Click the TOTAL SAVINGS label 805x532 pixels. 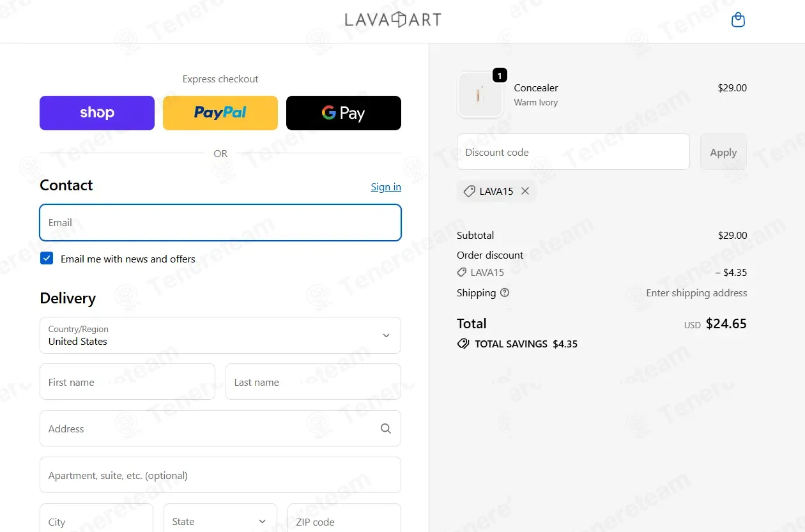click(511, 344)
